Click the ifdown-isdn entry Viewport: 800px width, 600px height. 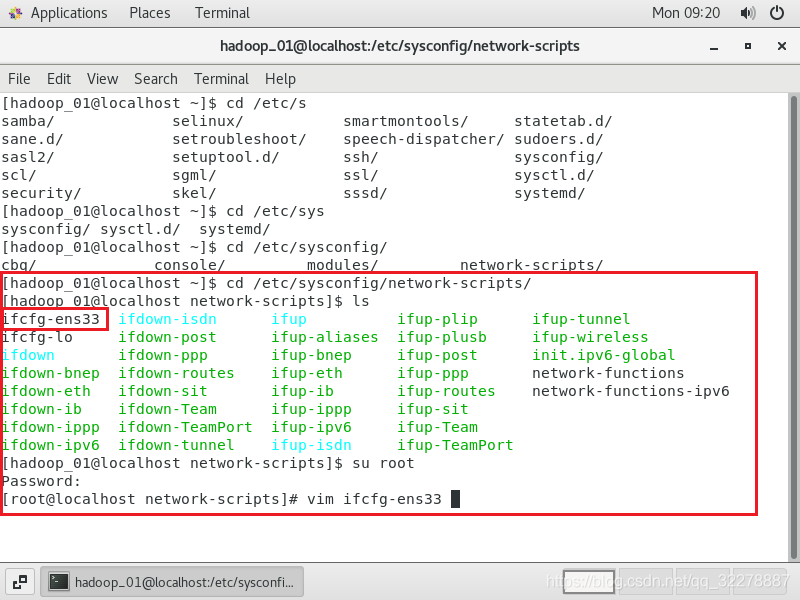tap(167, 319)
